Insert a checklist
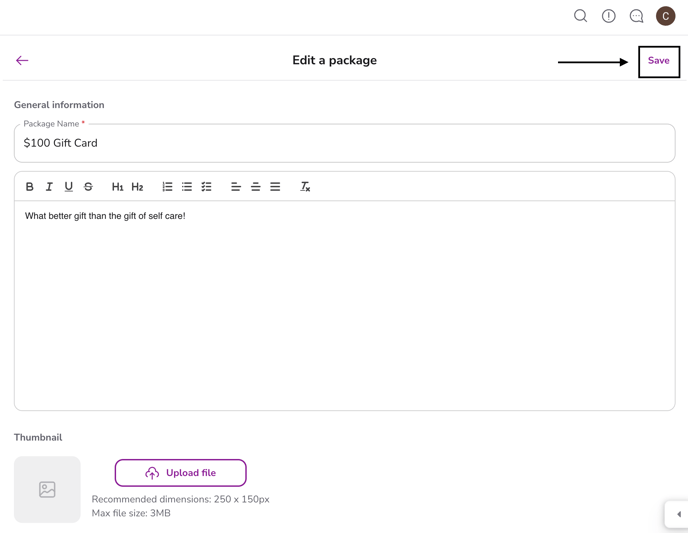 pos(206,187)
